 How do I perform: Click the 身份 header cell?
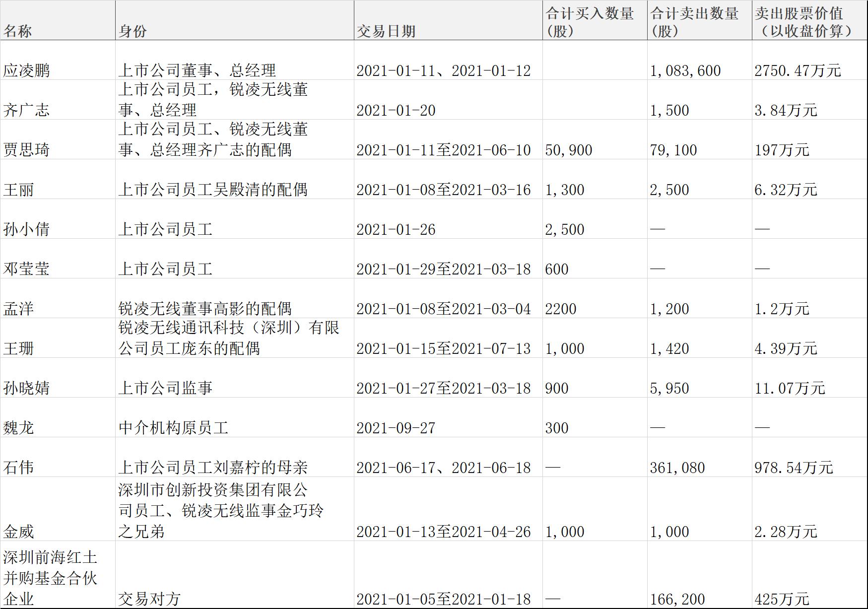tap(235, 20)
